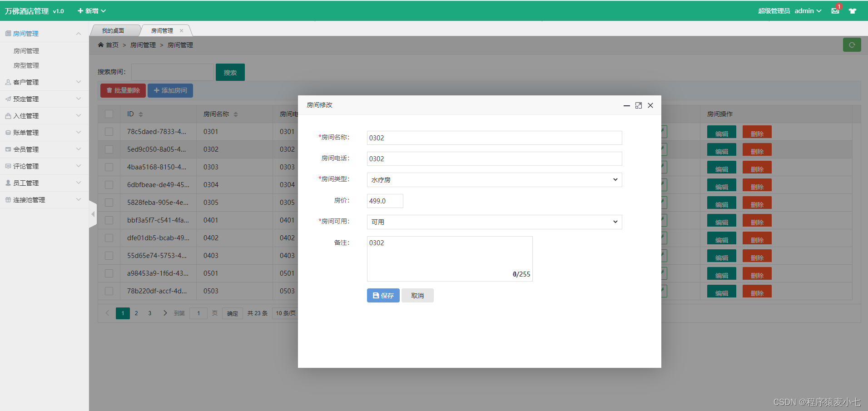This screenshot has height=411, width=868.
Task: Check the row 0402 checkbox
Action: [109, 238]
